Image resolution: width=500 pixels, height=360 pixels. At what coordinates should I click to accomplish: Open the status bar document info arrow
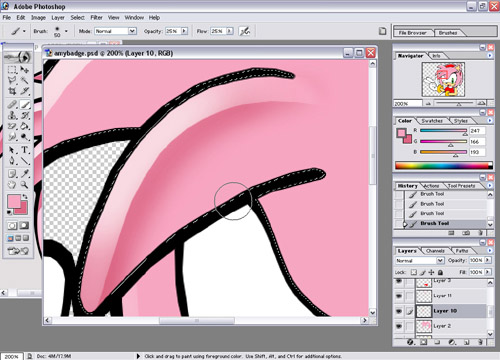[138, 356]
